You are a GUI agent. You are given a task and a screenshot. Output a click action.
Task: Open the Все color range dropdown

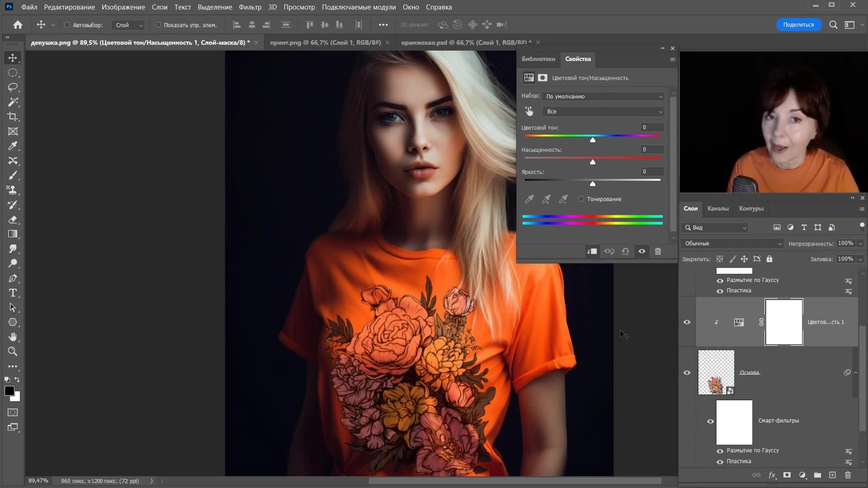click(604, 112)
